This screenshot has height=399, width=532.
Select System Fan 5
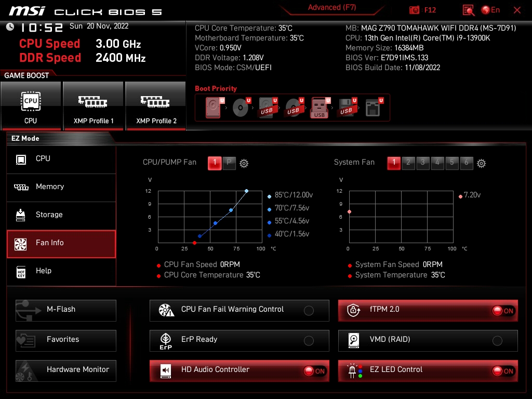point(453,163)
